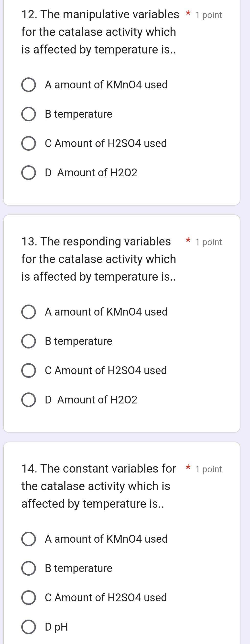This screenshot has width=250, height=644.
Task: Choose 'B temperature' in question 12
Action: (28, 114)
